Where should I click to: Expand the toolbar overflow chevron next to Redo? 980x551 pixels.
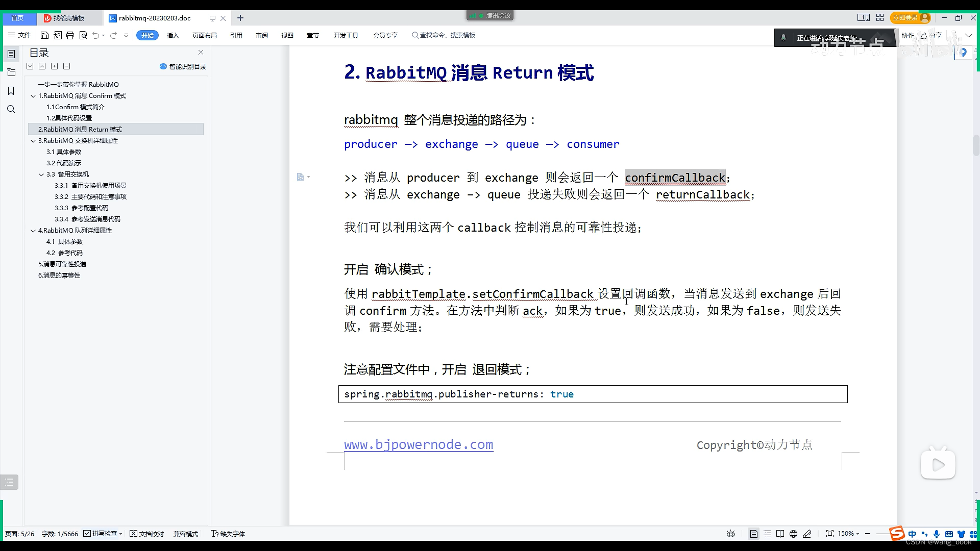[x=126, y=35]
